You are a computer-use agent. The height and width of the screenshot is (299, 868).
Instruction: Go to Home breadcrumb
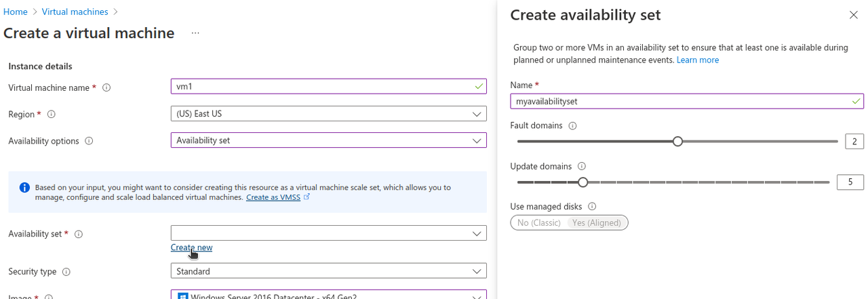click(16, 12)
